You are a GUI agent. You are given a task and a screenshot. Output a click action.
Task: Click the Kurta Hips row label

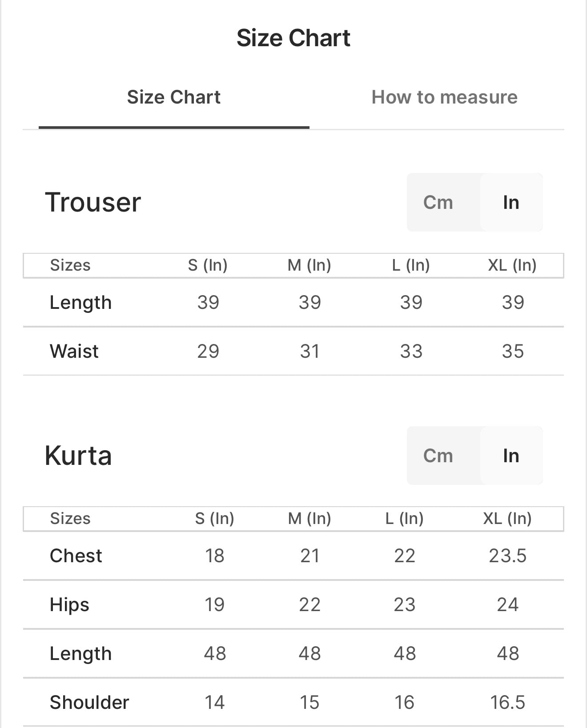pos(69,605)
